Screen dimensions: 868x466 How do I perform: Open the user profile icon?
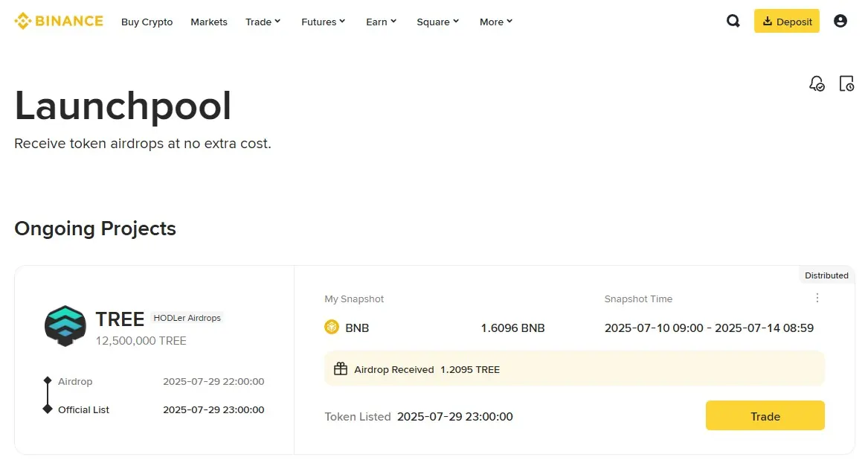(x=840, y=21)
